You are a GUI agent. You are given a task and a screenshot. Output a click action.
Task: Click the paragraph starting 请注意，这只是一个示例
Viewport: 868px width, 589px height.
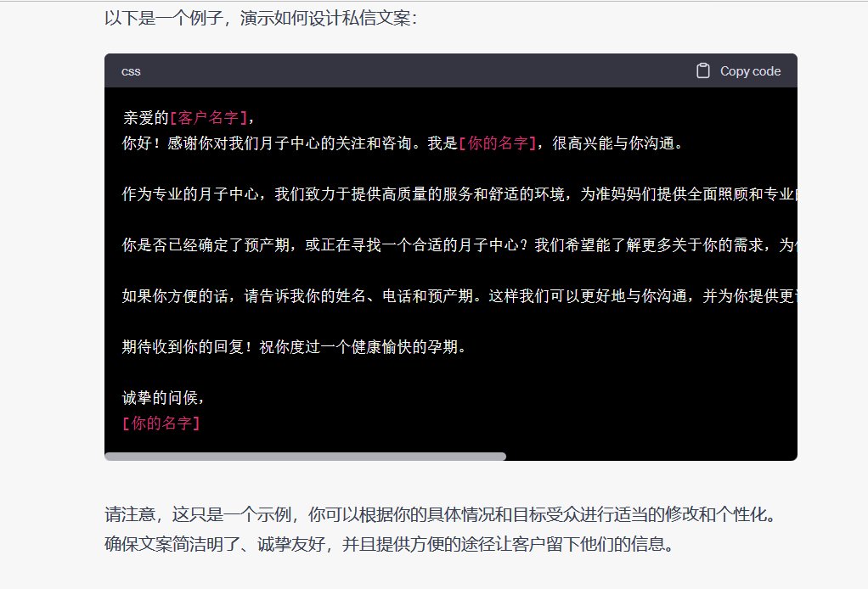441,514
